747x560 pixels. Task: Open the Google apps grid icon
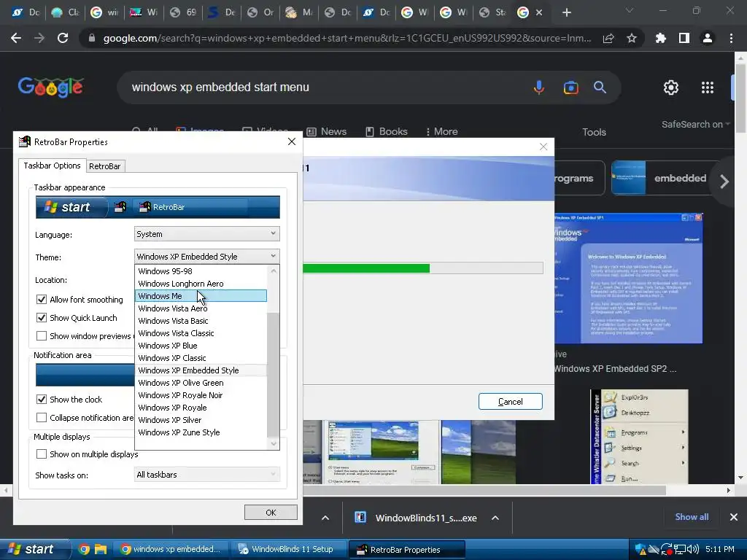(708, 87)
